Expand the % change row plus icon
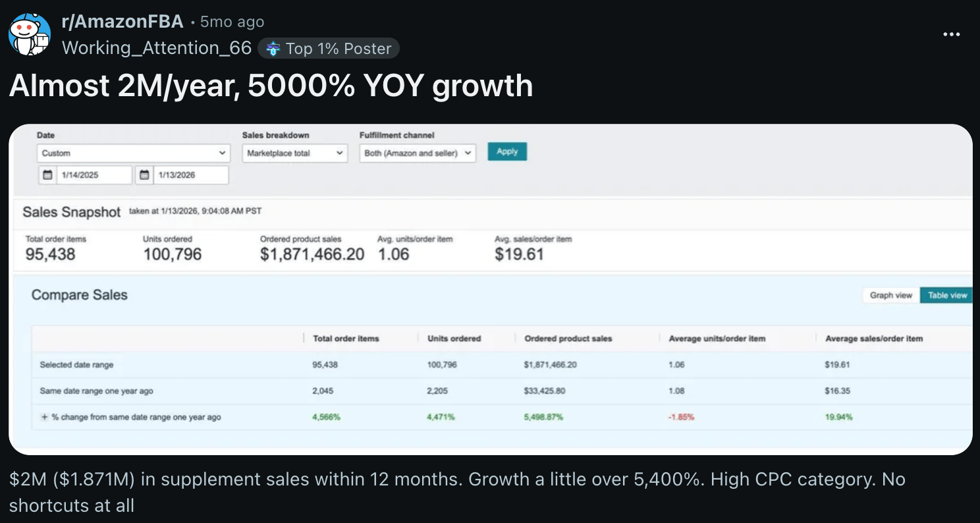The height and width of the screenshot is (523, 980). (x=45, y=417)
